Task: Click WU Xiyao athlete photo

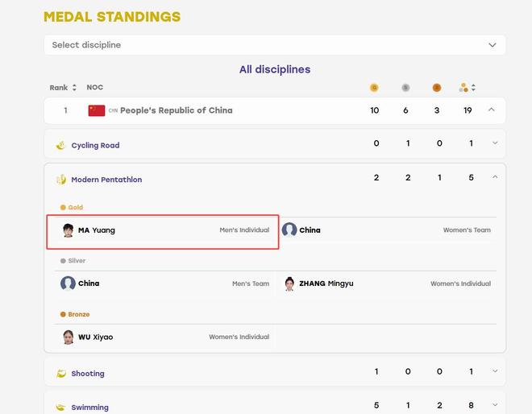Action: tap(69, 337)
